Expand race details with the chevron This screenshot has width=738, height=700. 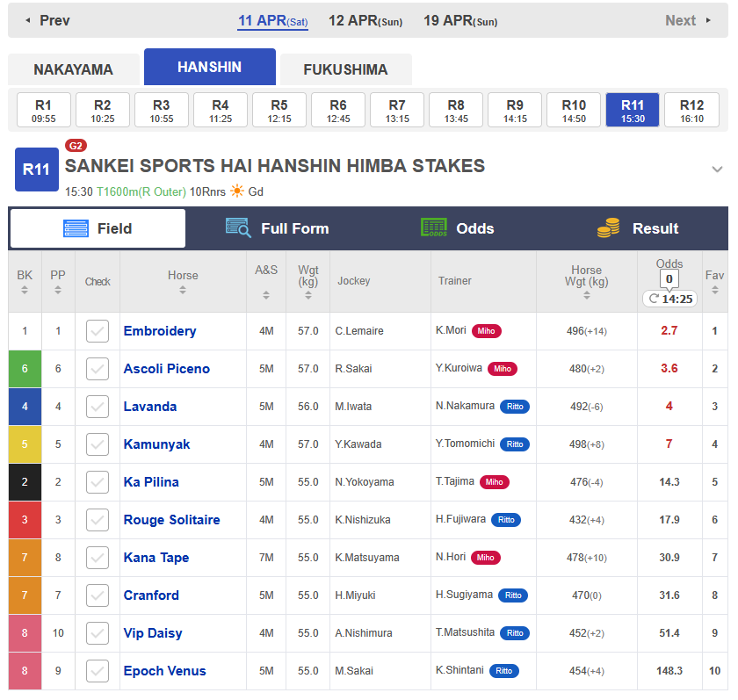[717, 170]
